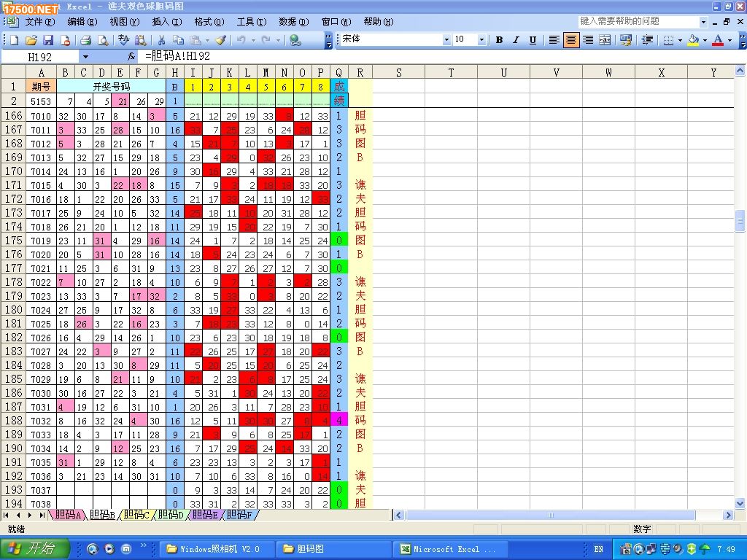
Task: Print the sheet with the printer icon
Action: click(86, 40)
